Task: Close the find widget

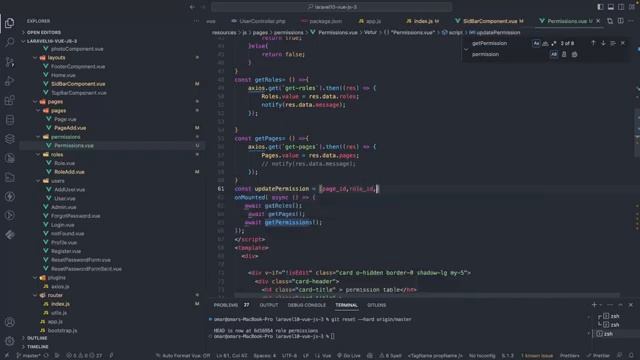Action: click(x=623, y=43)
